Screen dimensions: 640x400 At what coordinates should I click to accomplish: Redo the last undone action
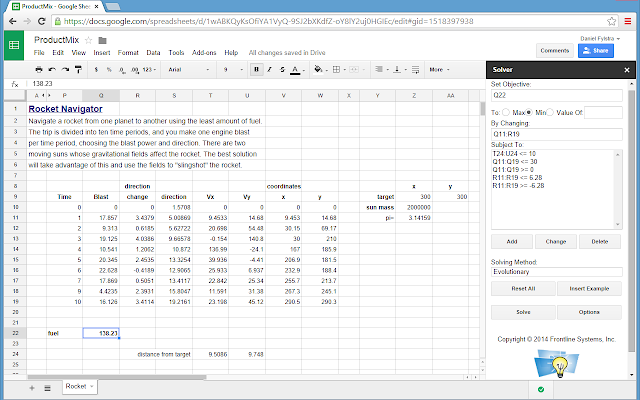tap(65, 70)
